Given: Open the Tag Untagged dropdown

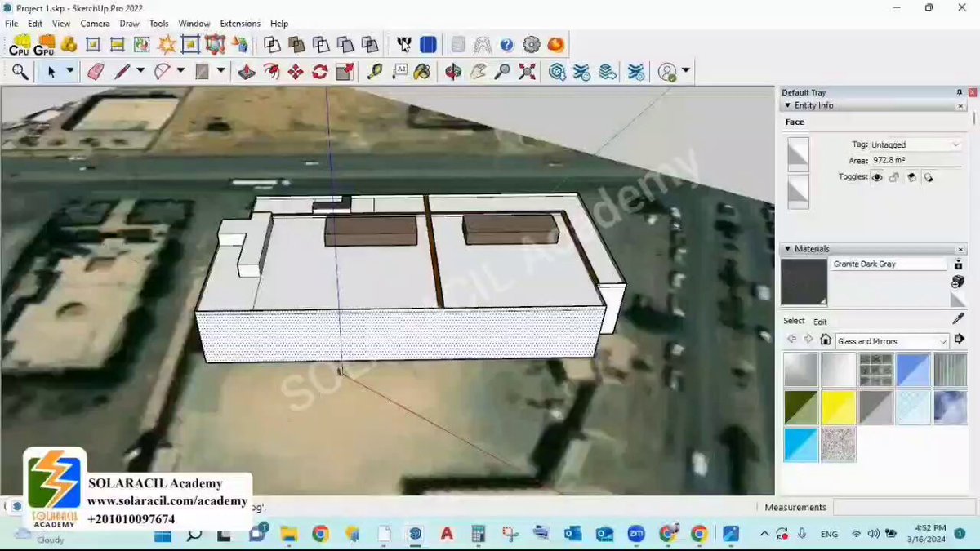Looking at the screenshot, I should tap(915, 144).
